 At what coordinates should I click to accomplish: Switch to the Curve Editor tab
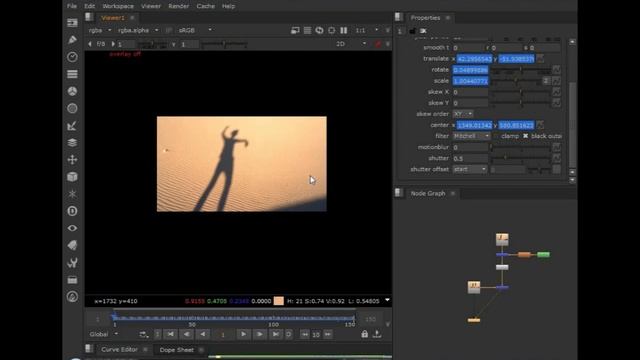pos(119,349)
